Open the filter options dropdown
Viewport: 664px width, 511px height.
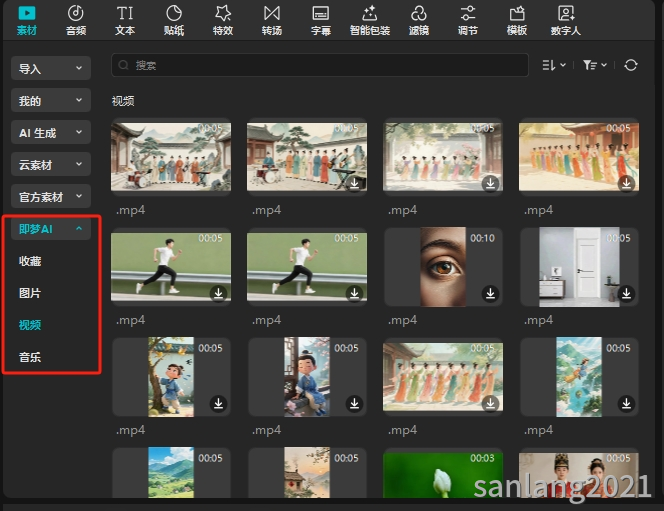(595, 65)
